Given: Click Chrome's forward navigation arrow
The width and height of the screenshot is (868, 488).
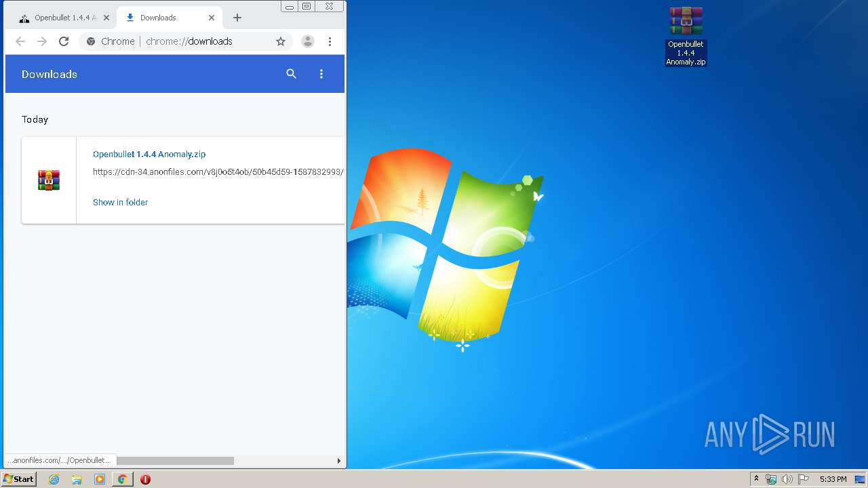Looking at the screenshot, I should [x=42, y=41].
